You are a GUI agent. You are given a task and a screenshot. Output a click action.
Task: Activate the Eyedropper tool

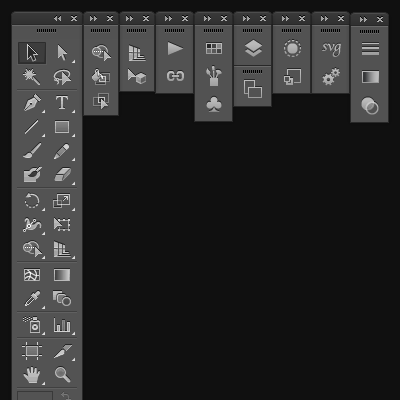[x=32, y=298]
